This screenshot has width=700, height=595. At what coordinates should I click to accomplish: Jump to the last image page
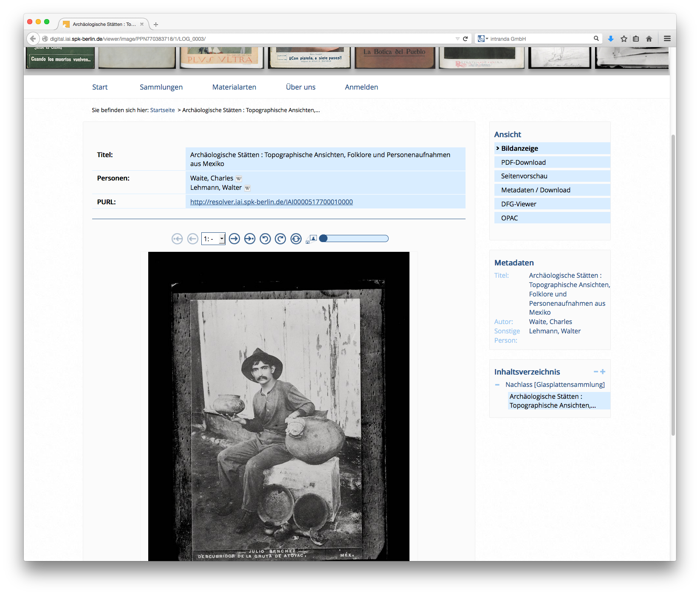click(x=250, y=239)
